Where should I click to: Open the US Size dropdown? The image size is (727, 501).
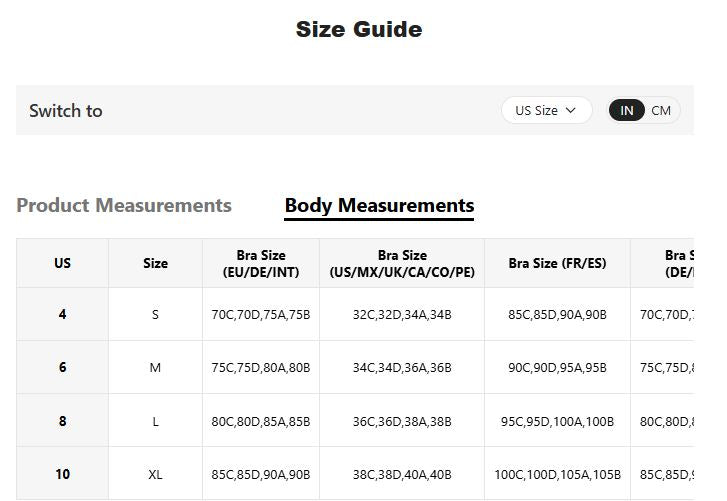[547, 110]
